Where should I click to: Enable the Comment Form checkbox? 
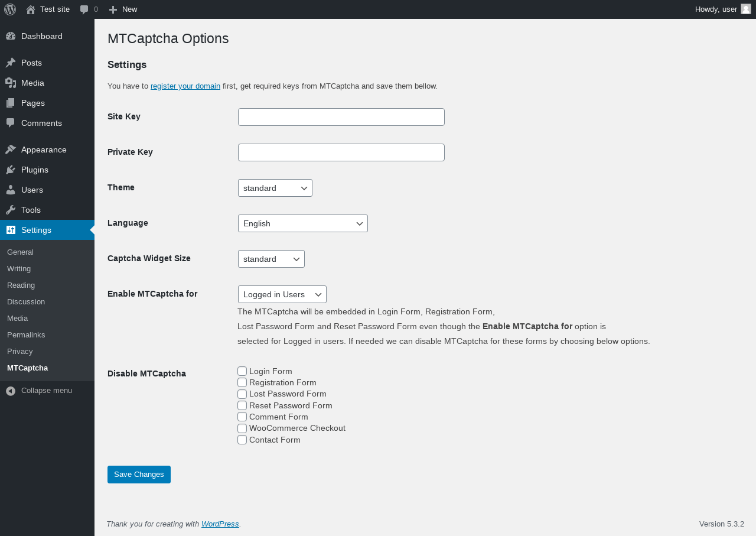242,417
